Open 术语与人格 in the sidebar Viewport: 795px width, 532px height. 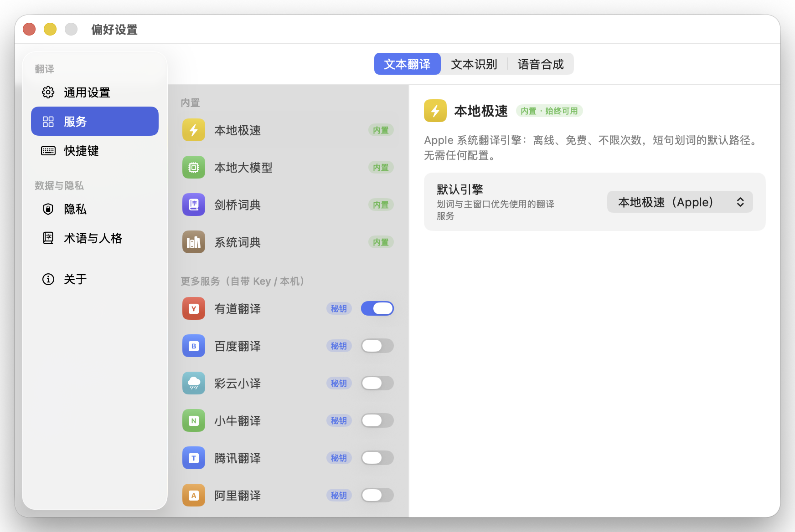point(95,238)
